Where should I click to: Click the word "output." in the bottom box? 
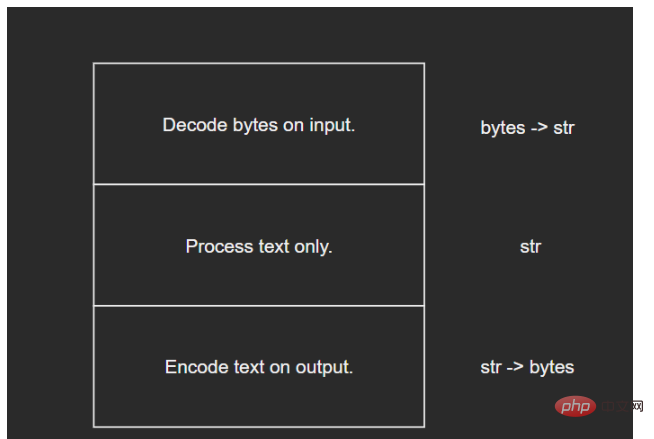324,368
